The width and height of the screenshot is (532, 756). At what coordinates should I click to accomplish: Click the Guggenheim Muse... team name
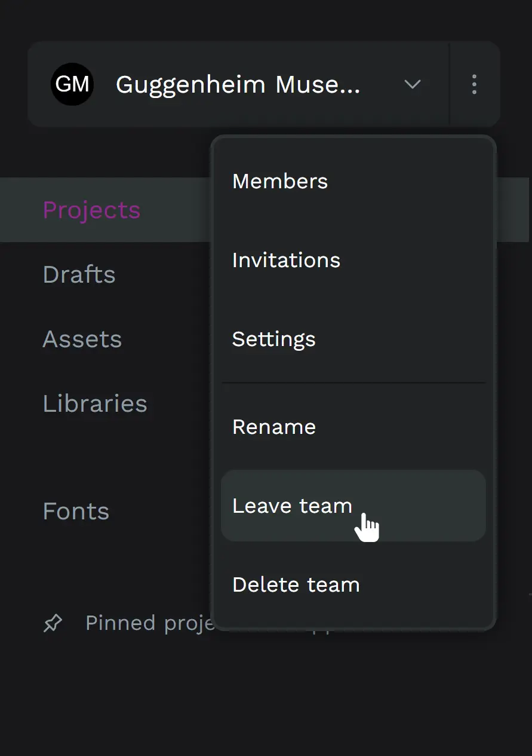point(238,85)
